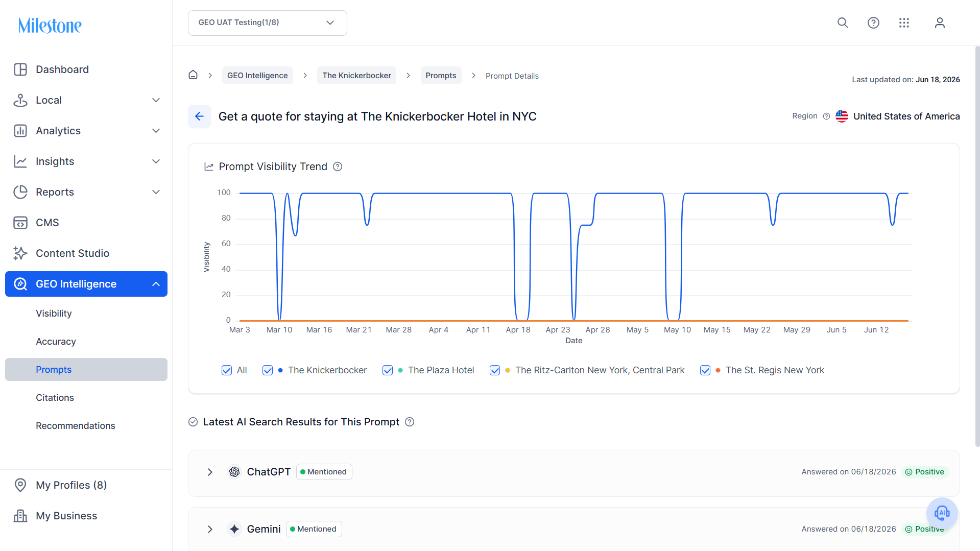Expand the Local menu chevron
The height and width of the screenshot is (551, 980).
coord(156,100)
